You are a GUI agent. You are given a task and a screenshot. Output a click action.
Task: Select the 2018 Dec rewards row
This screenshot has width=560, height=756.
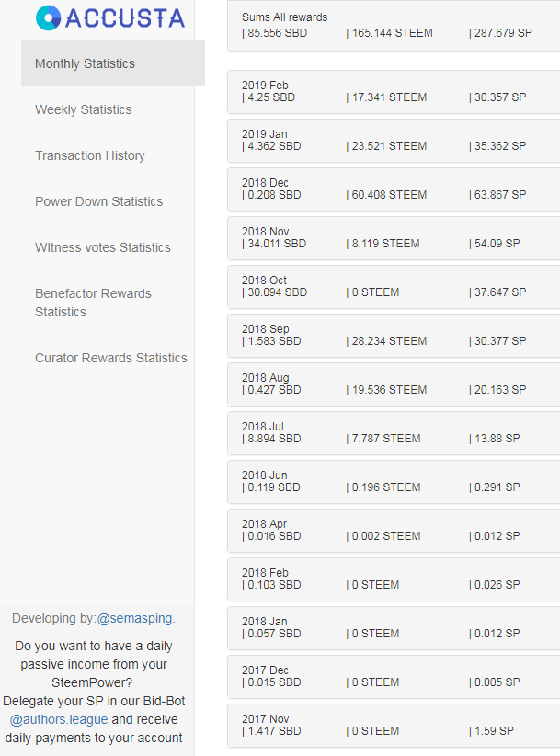394,189
